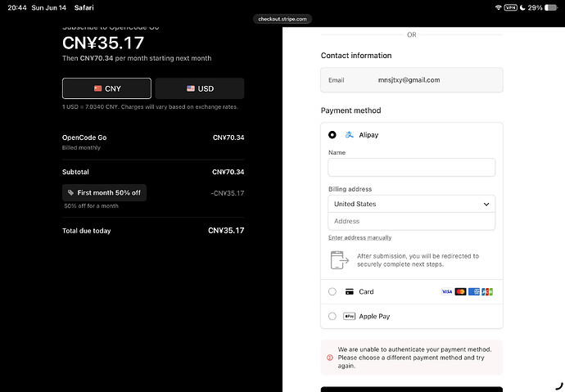Click the After submission redirect notice text
565x392 pixels.
click(418, 260)
